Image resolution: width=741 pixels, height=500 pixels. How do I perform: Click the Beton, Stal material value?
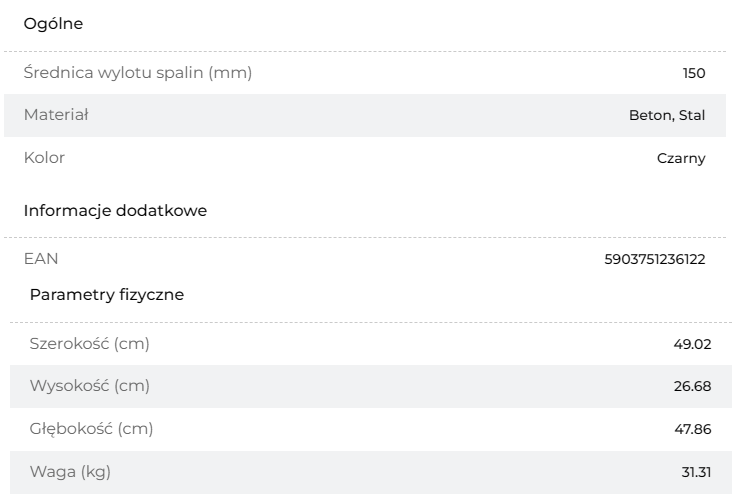click(667, 115)
